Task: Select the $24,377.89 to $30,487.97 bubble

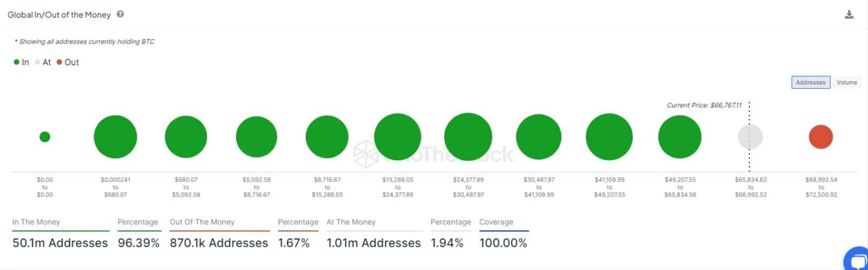Action: (x=468, y=137)
